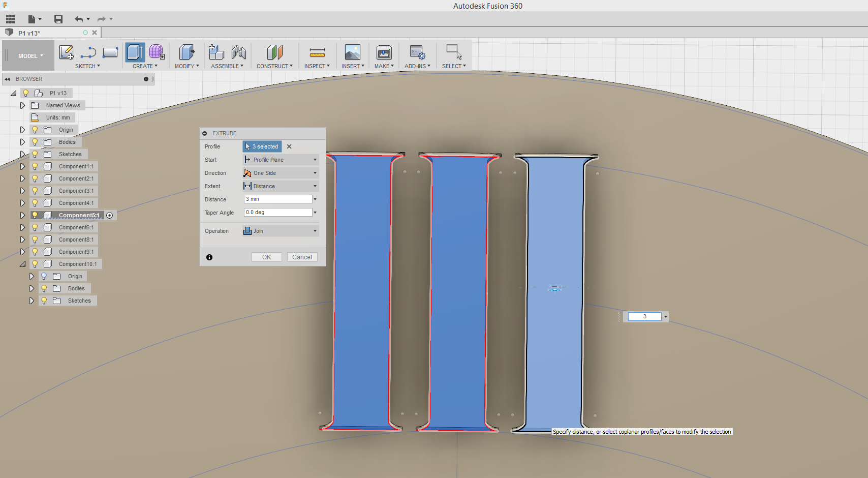
Task: Click the 3D Print make icon
Action: pyautogui.click(x=384, y=52)
